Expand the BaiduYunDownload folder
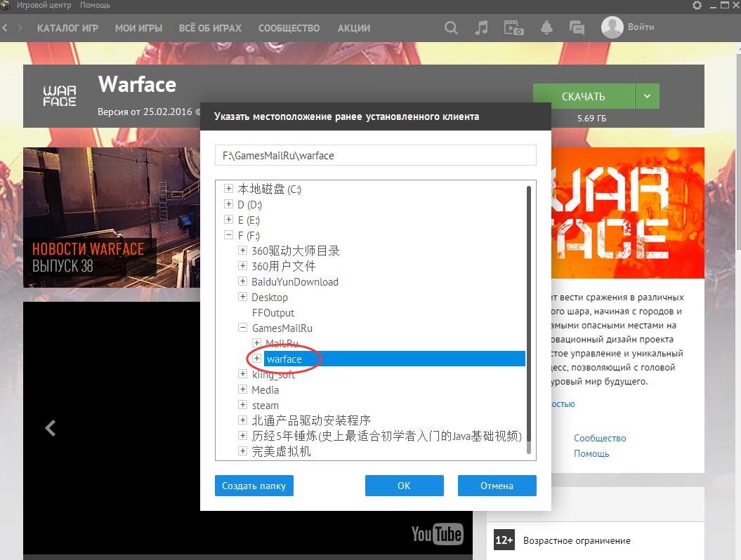 pyautogui.click(x=242, y=281)
